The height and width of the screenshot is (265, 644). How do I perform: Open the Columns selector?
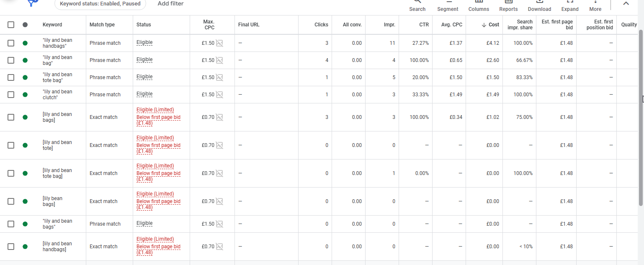[479, 6]
